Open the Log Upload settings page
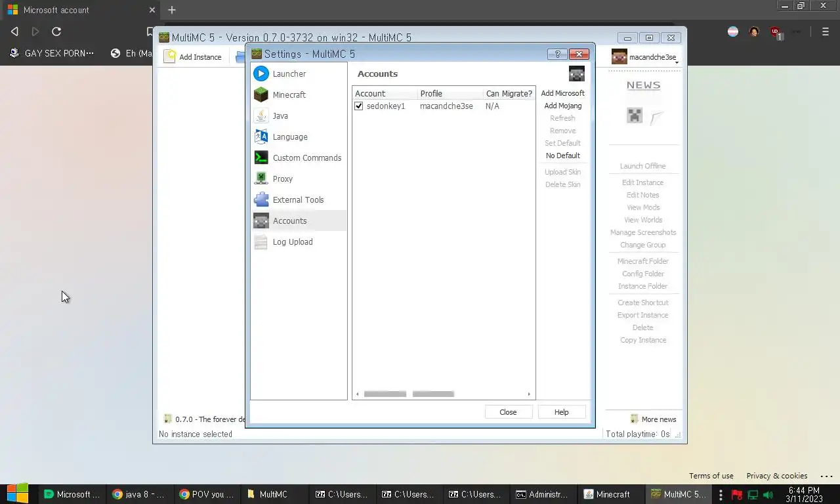The height and width of the screenshot is (504, 840). (x=299, y=241)
